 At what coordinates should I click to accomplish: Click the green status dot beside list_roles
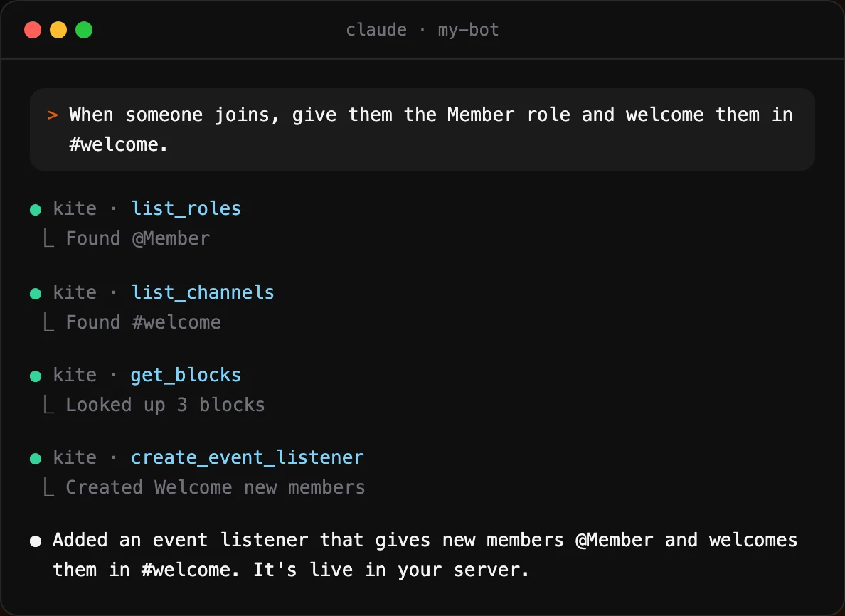pos(36,210)
